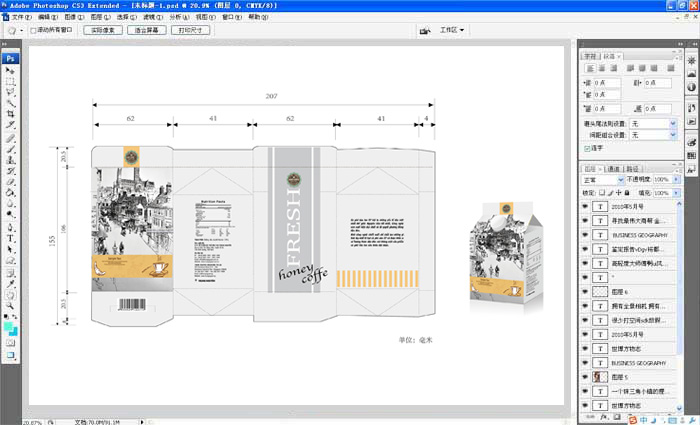This screenshot has width=700, height=425.
Task: Open the 滤镜 menu
Action: (x=151, y=17)
